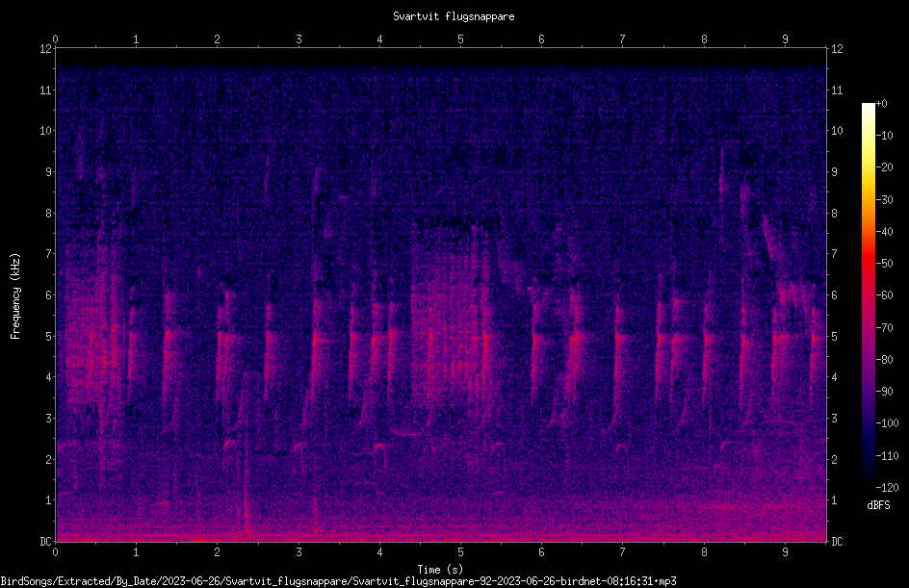Click the '-110' color scale label
The width and height of the screenshot is (909, 588).
[887, 456]
